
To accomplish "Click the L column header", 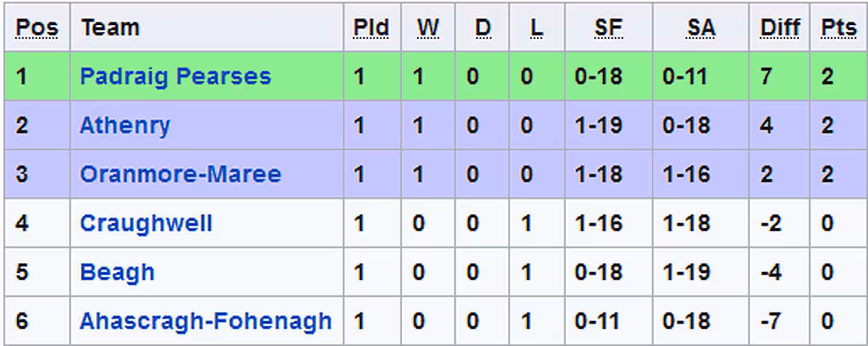I will [536, 28].
